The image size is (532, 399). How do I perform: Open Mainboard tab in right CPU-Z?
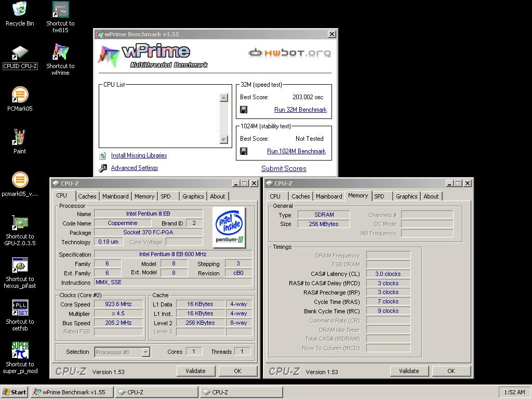(x=329, y=196)
